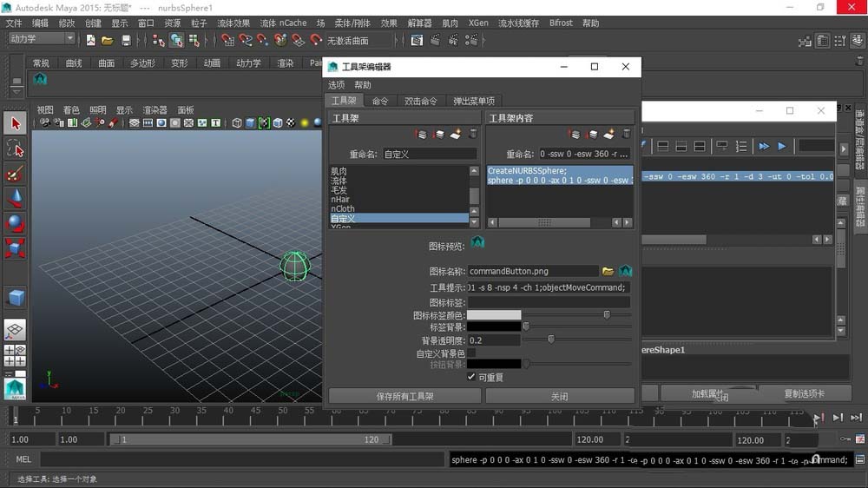Open the 弹出菜单项 tab
The image size is (868, 488).
coord(473,101)
